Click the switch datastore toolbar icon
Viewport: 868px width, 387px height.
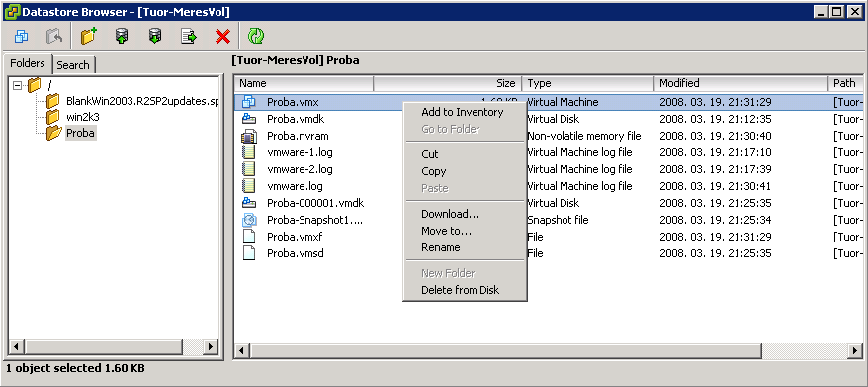point(21,37)
